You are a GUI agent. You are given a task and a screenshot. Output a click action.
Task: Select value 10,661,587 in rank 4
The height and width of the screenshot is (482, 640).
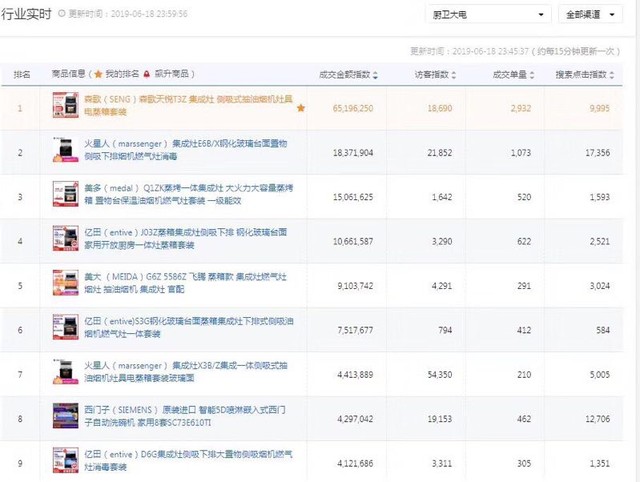pyautogui.click(x=353, y=242)
